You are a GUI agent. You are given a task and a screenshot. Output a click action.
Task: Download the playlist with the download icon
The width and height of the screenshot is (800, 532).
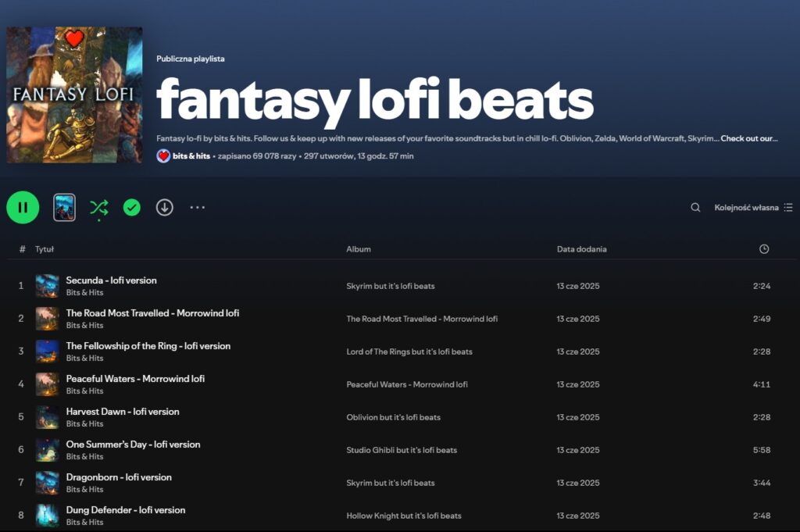(164, 207)
